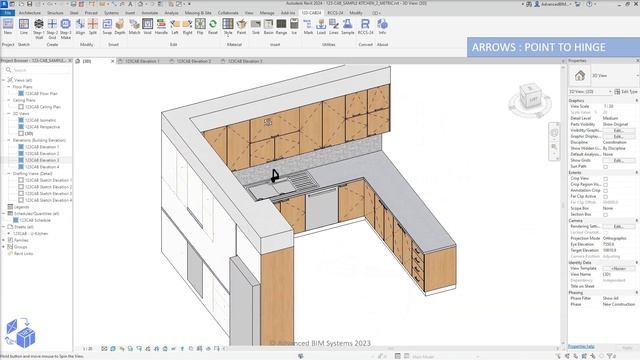This screenshot has height=360, width=640.
Task: Select 123CAB Schedule in Project Browser
Action: coord(35,220)
